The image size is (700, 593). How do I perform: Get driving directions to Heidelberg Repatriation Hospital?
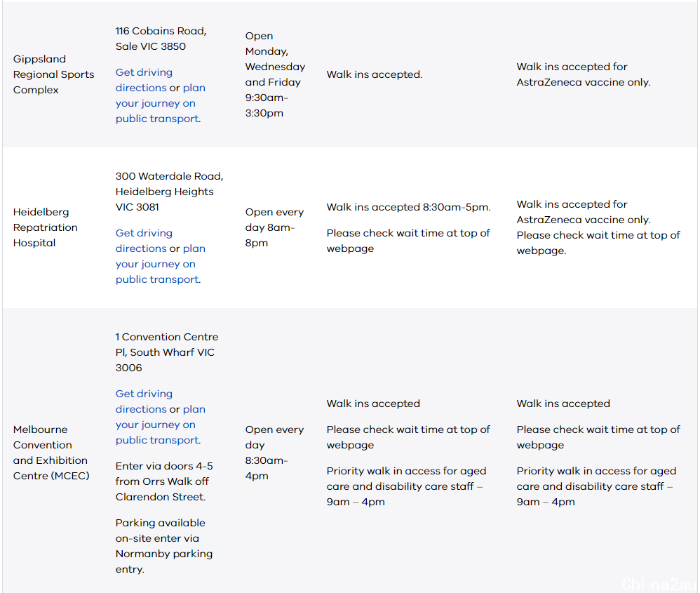click(144, 241)
